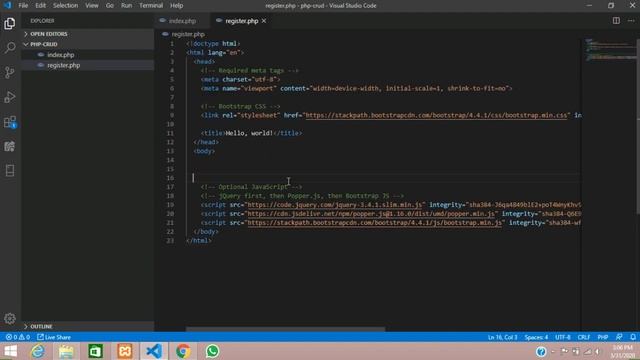Click the volume icon in system tray
The height and width of the screenshot is (360, 640).
(x=597, y=351)
